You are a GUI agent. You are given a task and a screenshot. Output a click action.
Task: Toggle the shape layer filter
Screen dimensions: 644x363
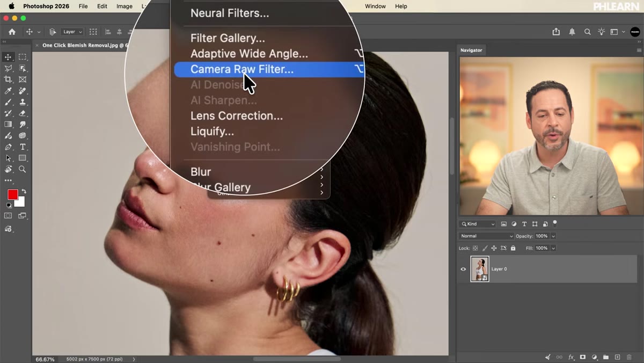[535, 224]
